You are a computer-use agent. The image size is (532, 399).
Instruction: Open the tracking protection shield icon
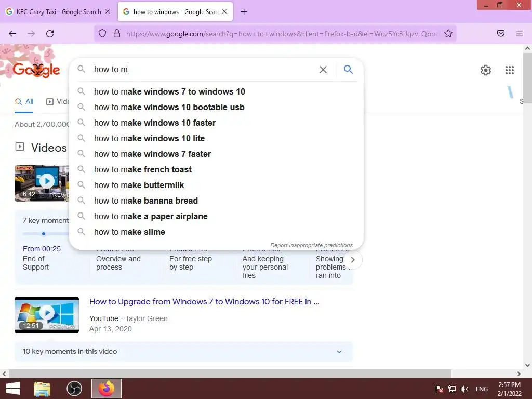(x=102, y=33)
